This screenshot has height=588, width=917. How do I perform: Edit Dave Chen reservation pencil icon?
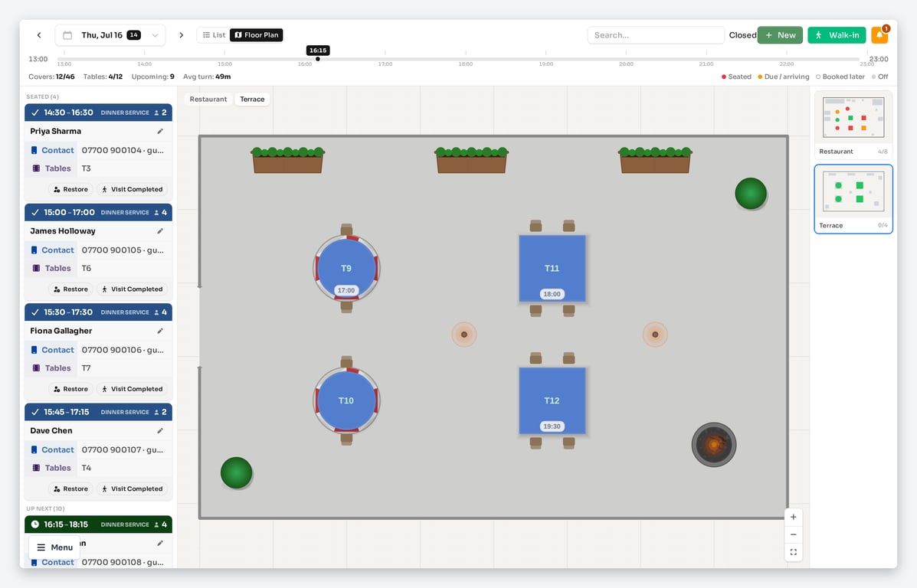pos(160,431)
